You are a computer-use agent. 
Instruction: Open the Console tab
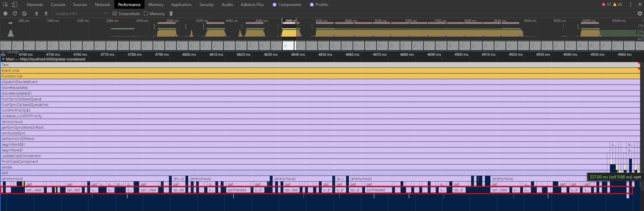click(58, 4)
